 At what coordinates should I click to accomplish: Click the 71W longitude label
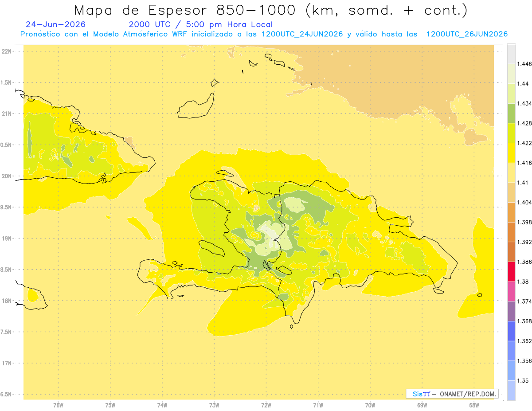click(318, 405)
